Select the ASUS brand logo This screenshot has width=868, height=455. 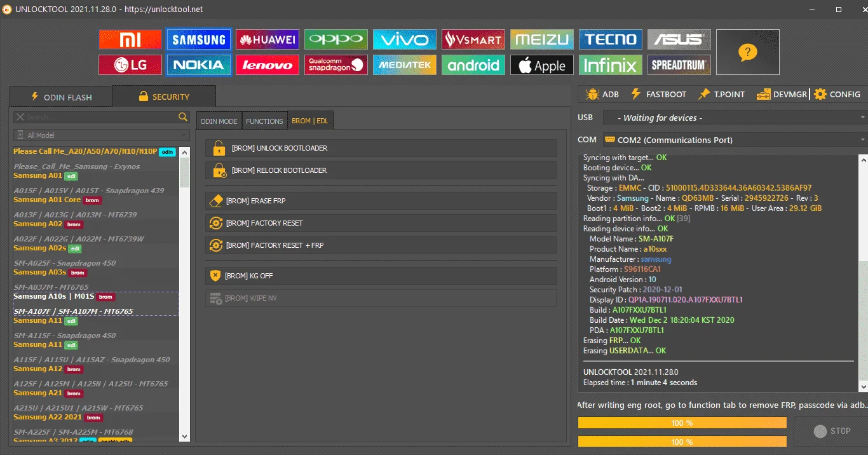coord(679,39)
